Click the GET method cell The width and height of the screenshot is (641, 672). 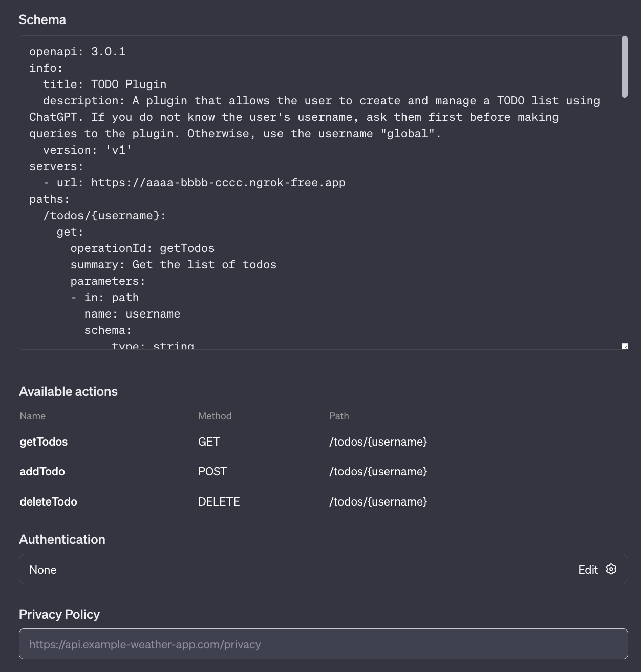(209, 442)
